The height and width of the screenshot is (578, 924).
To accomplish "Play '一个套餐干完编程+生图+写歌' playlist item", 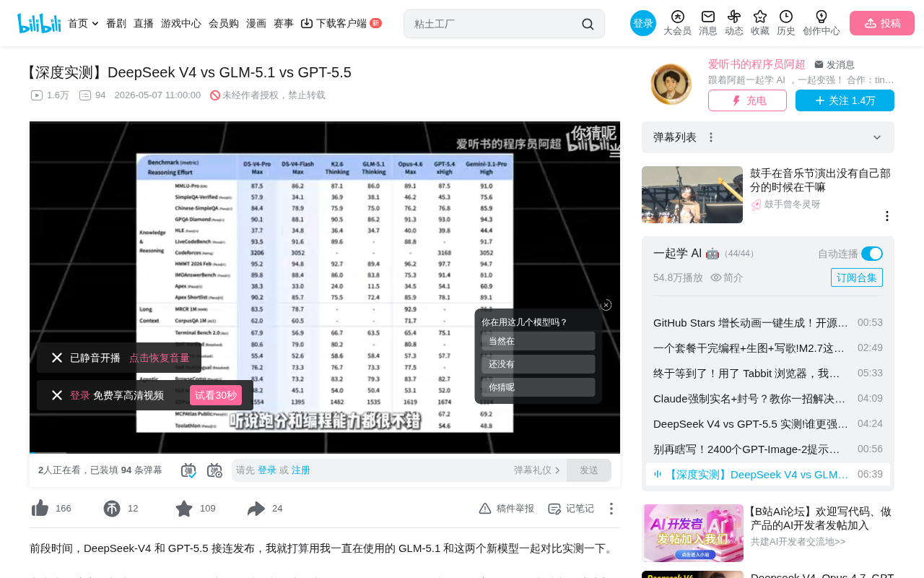I will click(768, 348).
